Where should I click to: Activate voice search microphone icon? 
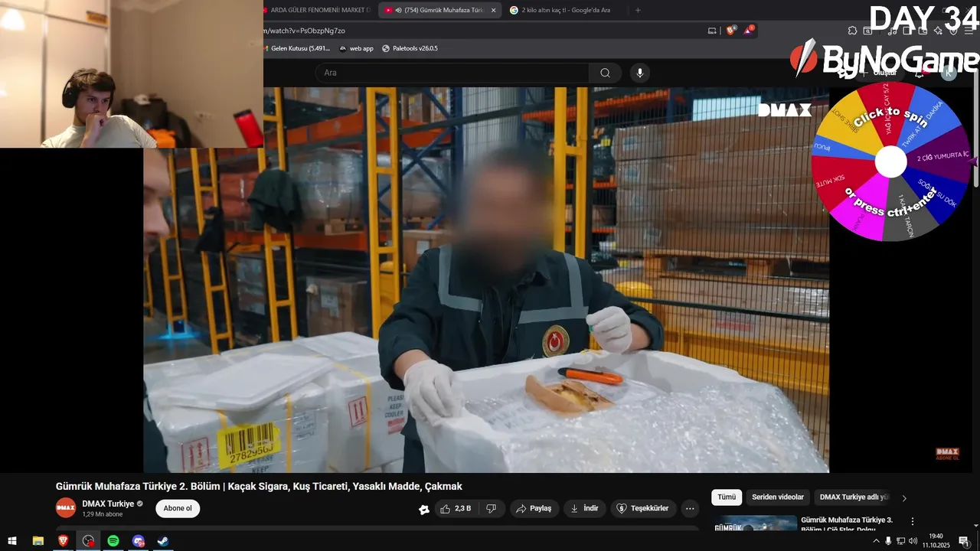point(640,73)
